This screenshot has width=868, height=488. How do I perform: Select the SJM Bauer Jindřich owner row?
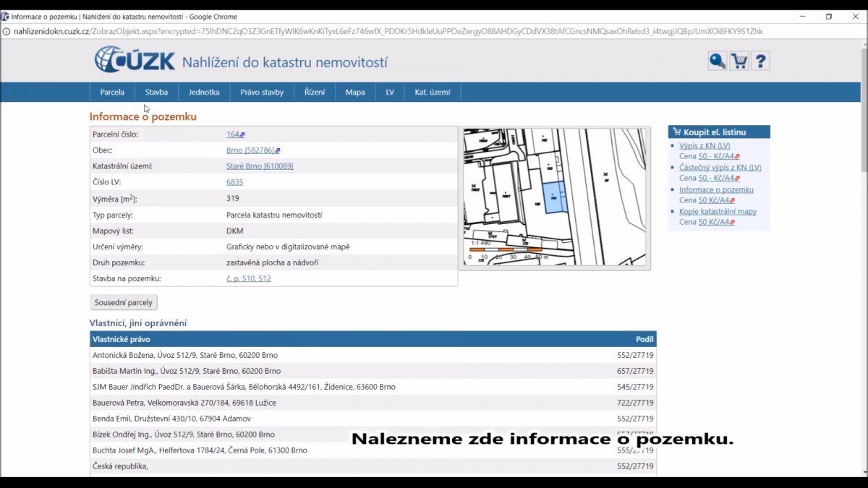tap(373, 387)
